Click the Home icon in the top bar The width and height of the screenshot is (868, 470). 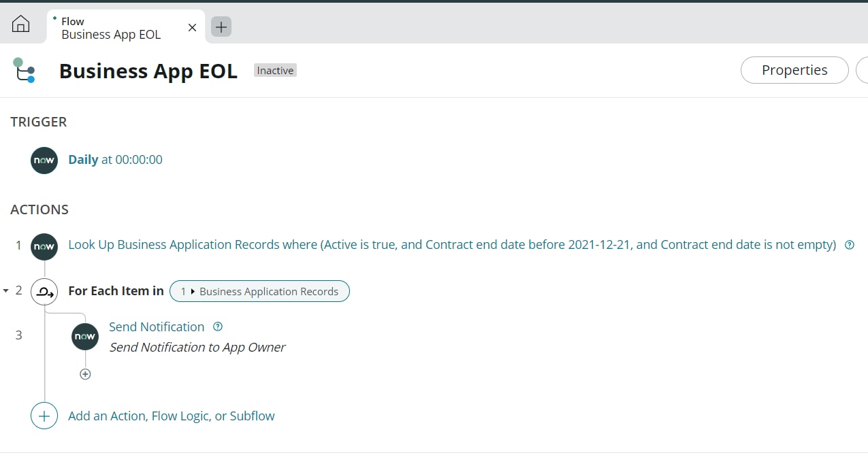click(x=21, y=24)
